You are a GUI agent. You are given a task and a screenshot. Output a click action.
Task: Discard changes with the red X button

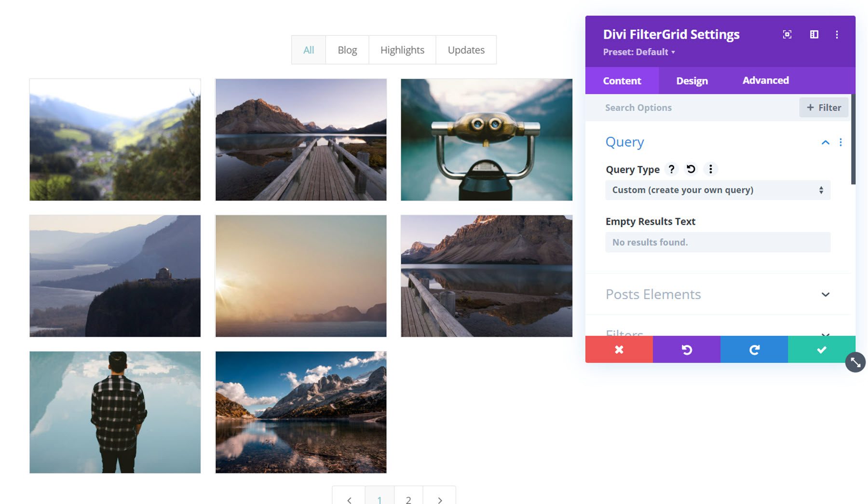(x=619, y=349)
